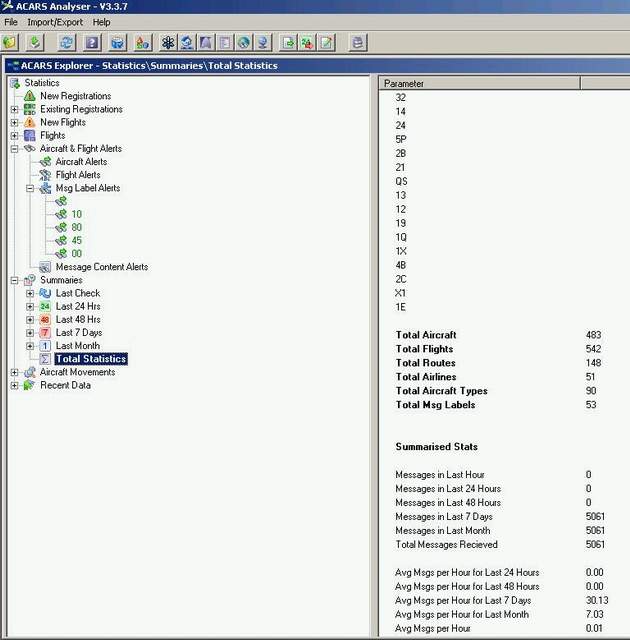Click the purple graph toolbar icon
630x640 pixels.
pos(206,42)
